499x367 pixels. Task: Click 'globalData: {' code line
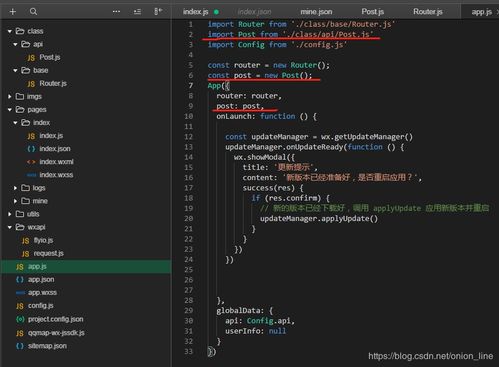[x=244, y=311]
